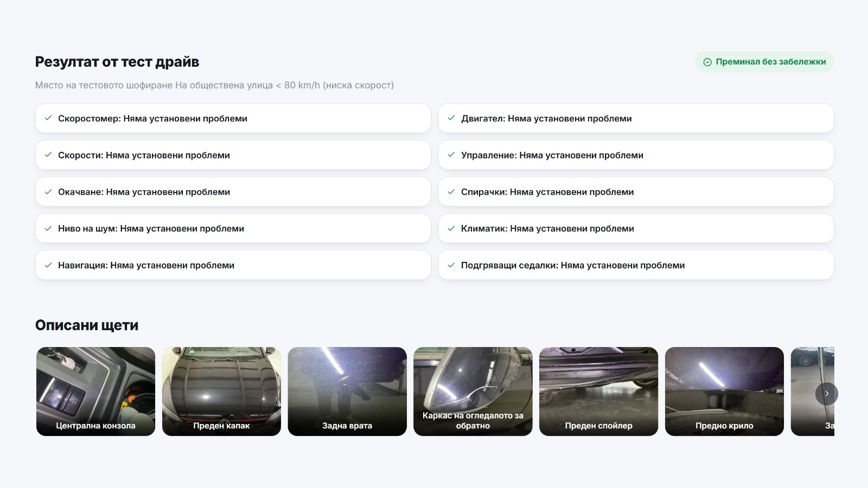Select the Скоростомер: Няма установени проблеми text
The image size is (868, 488).
[x=152, y=118]
